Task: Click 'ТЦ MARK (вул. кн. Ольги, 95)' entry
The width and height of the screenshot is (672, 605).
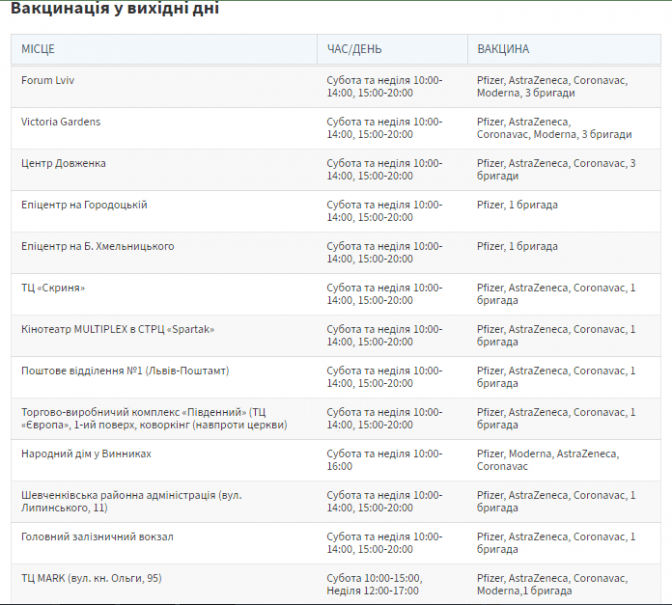Action: pyautogui.click(x=91, y=578)
